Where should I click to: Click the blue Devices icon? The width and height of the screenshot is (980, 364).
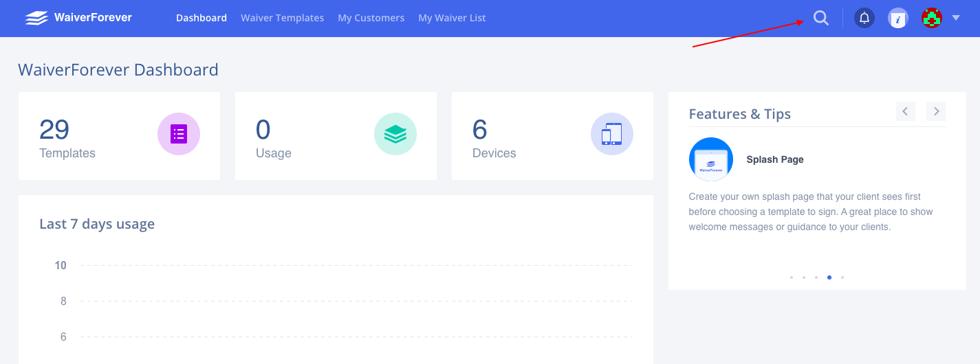click(612, 134)
